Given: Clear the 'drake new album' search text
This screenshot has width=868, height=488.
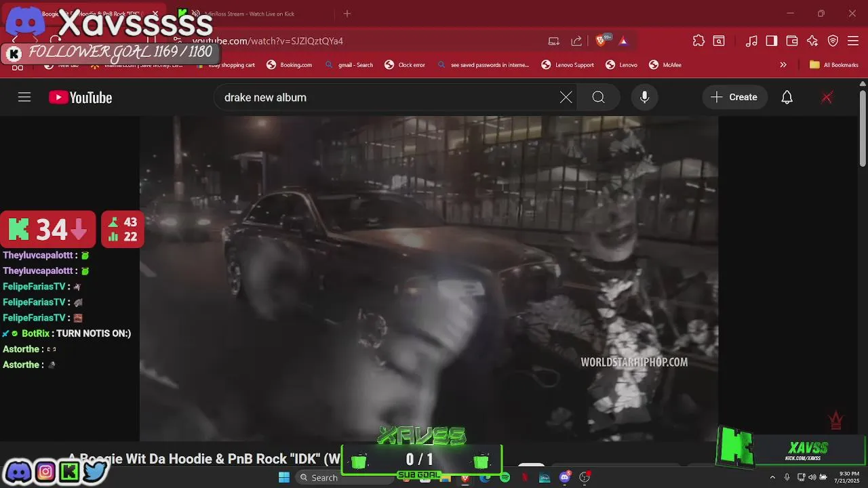Looking at the screenshot, I should click(566, 98).
